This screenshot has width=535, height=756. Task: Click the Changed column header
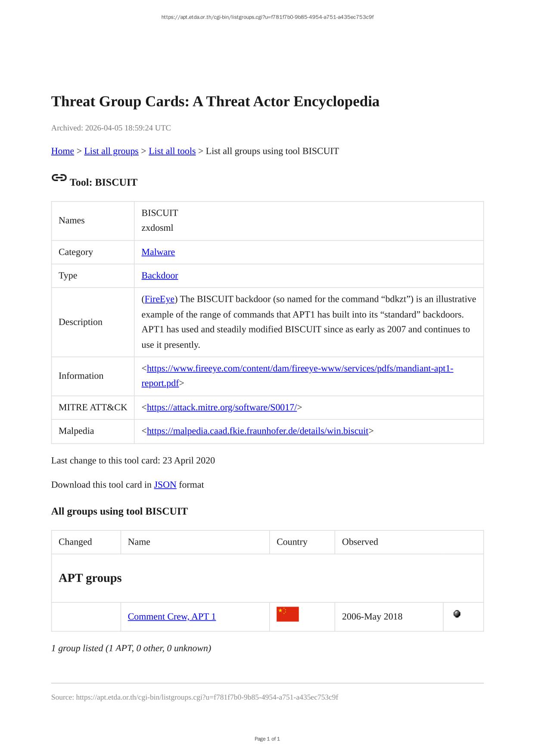[x=75, y=542]
